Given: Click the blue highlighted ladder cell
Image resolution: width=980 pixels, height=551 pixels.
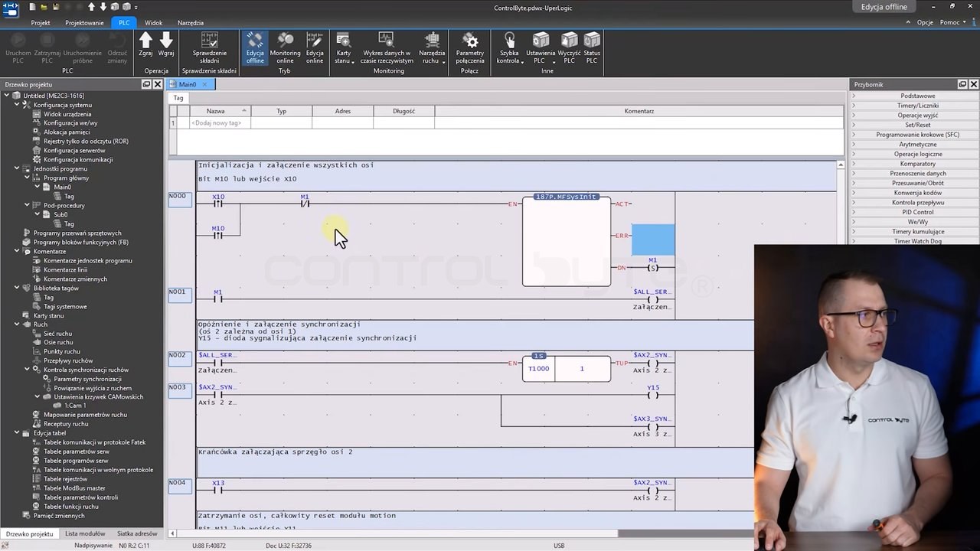Looking at the screenshot, I should [x=653, y=240].
